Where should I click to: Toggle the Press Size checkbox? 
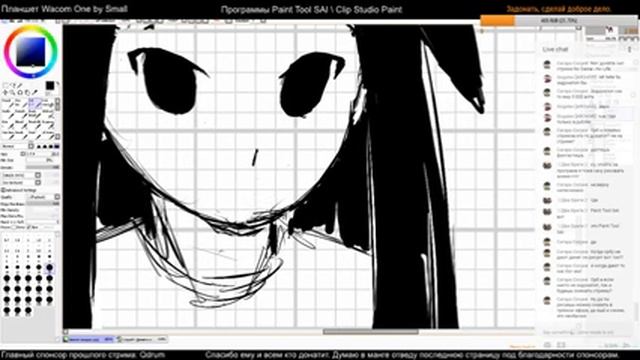point(29,227)
